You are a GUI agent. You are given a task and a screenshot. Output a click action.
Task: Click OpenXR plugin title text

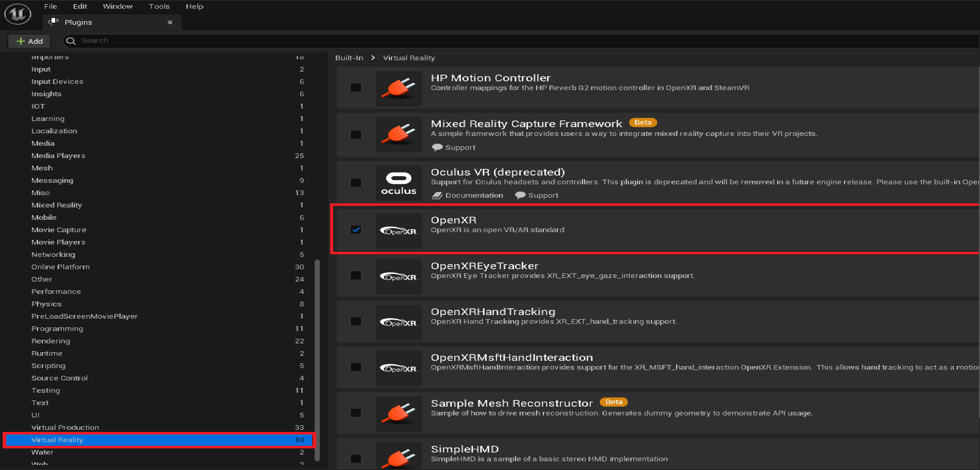(453, 220)
